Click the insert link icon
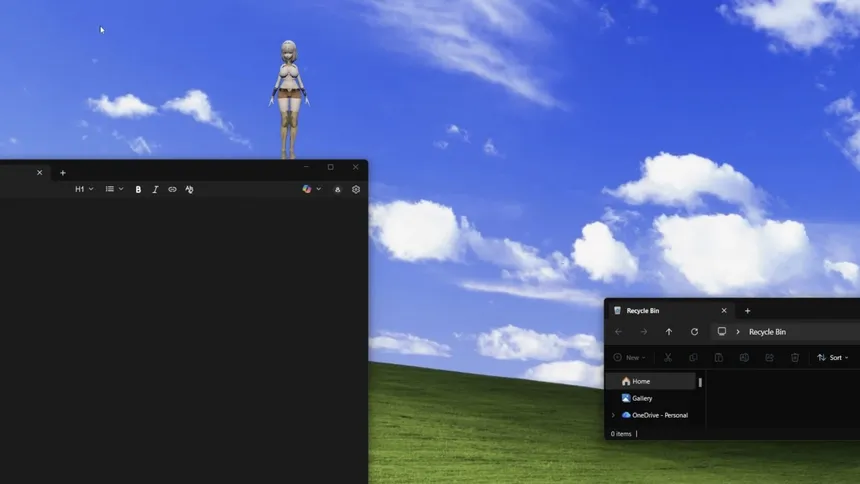 pos(172,189)
